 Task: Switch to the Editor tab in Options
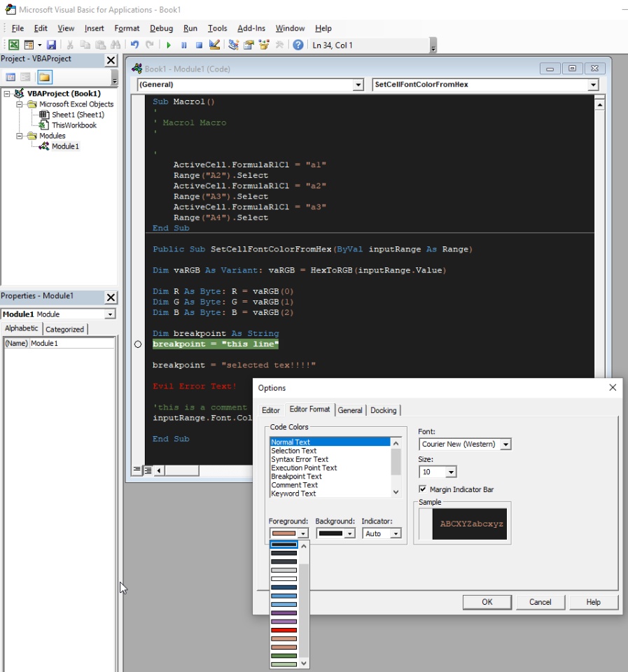pyautogui.click(x=271, y=410)
